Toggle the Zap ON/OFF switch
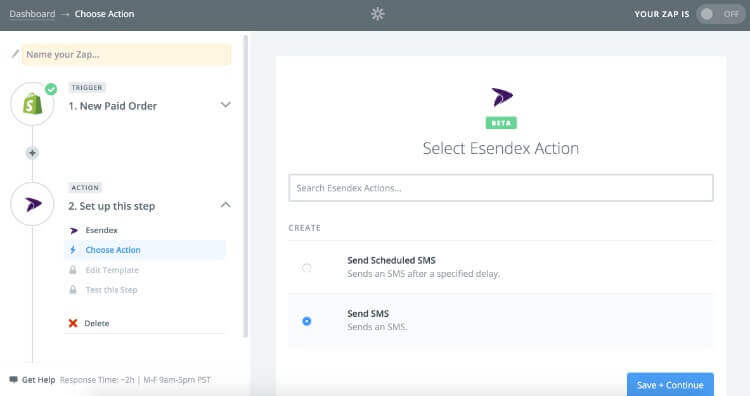 coord(720,14)
